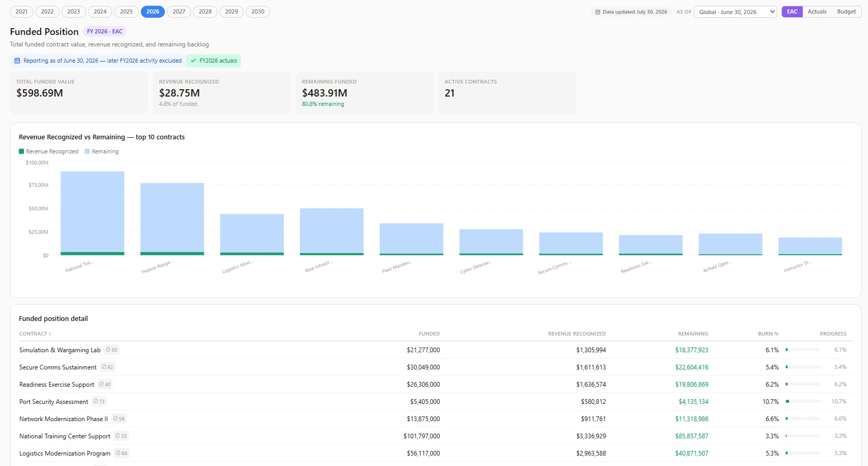Click the calendar icon in Reporting as of banner
Viewport: 868px width, 466px height.
click(17, 61)
